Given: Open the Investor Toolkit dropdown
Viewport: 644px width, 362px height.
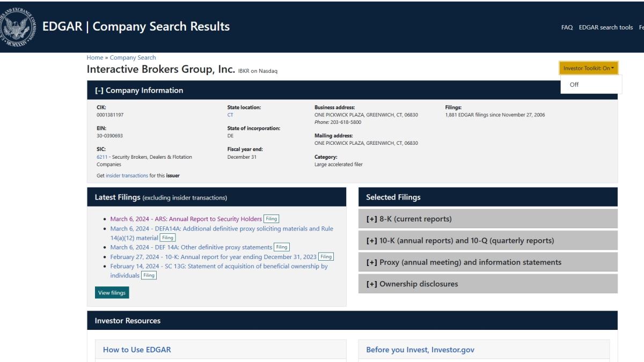Looking at the screenshot, I should [590, 68].
